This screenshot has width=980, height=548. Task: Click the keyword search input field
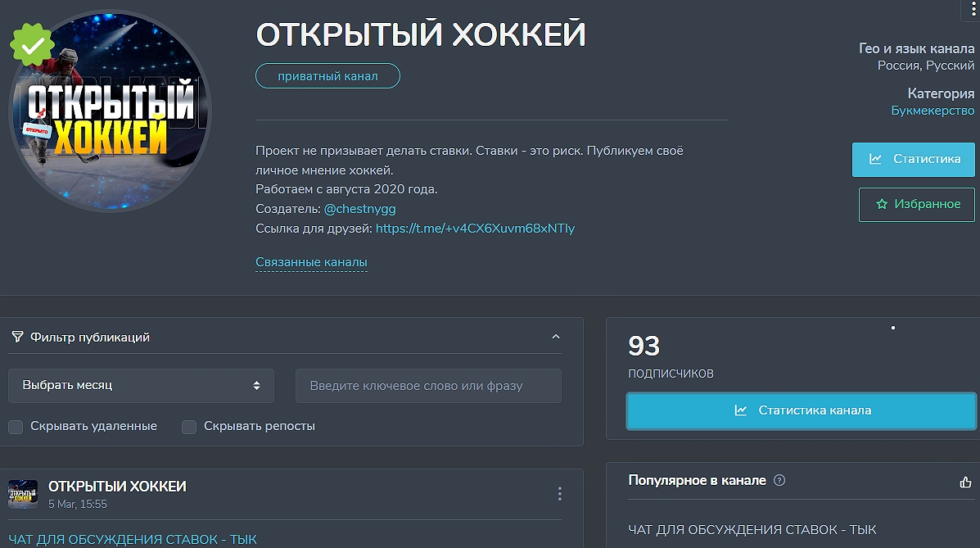tap(428, 385)
